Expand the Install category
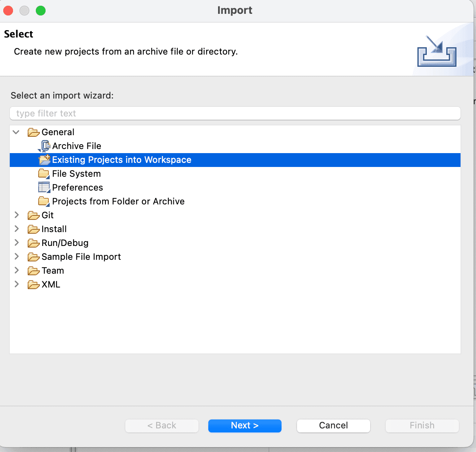This screenshot has width=476, height=452. point(17,229)
